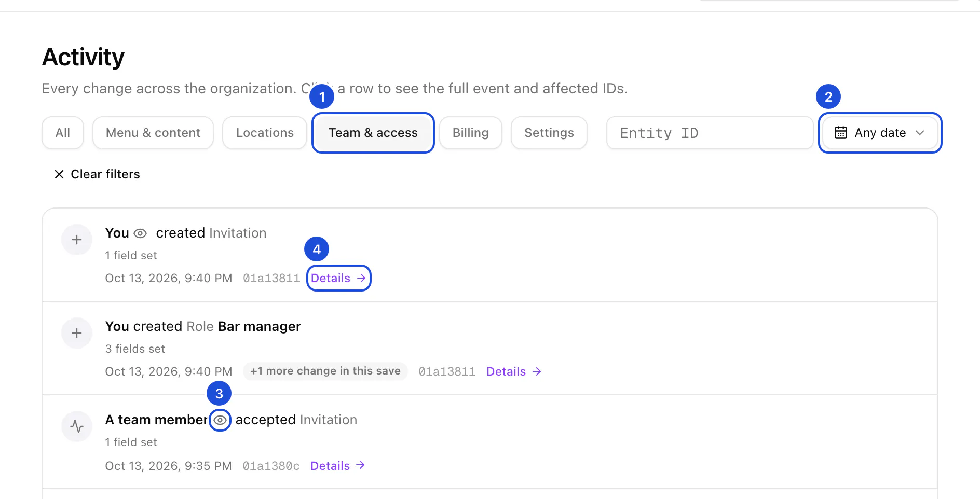
Task: Open Details for accepted Invitation event
Action: pos(338,466)
